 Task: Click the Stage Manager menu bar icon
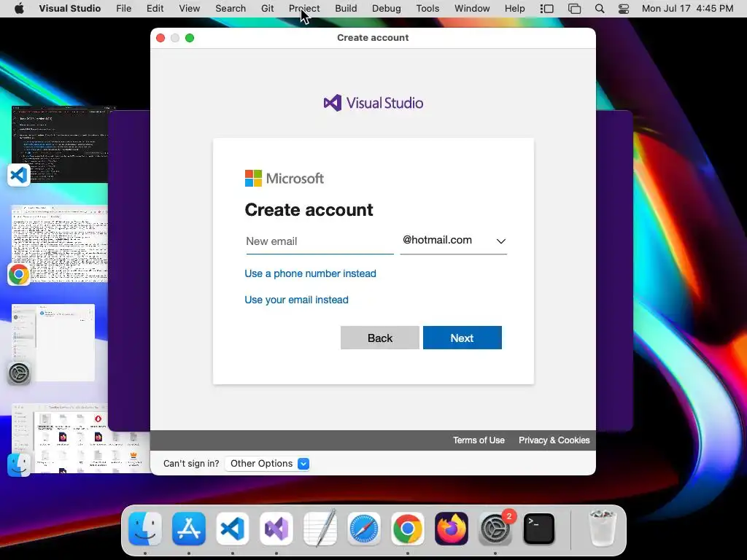(547, 9)
